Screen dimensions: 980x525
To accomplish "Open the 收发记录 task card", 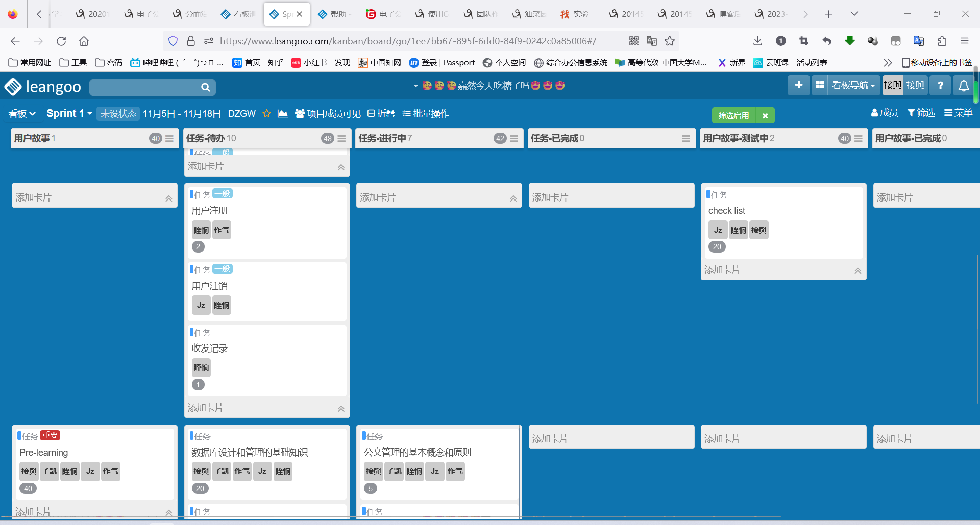I will 267,360.
